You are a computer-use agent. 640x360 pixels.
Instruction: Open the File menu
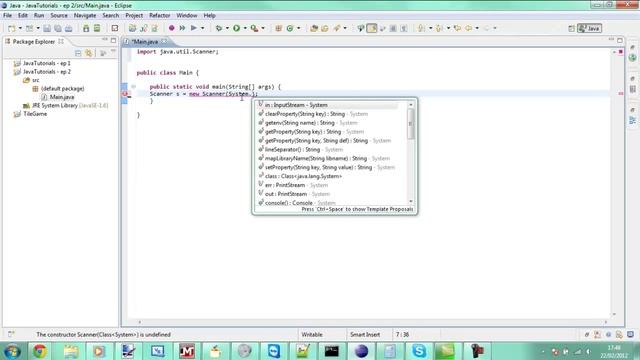pyautogui.click(x=7, y=16)
